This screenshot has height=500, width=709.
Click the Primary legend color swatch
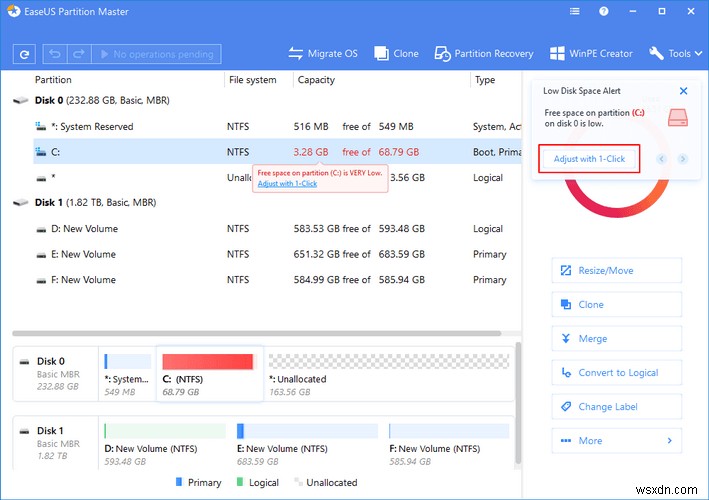pos(179,482)
